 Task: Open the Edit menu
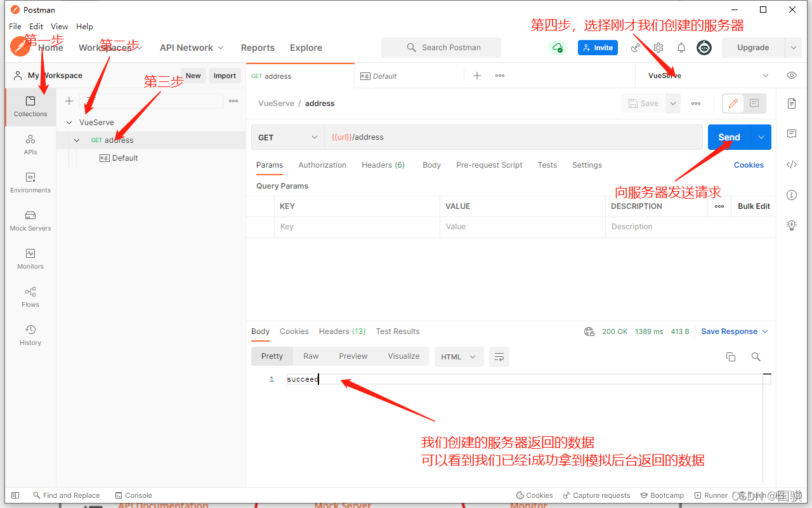tap(36, 27)
